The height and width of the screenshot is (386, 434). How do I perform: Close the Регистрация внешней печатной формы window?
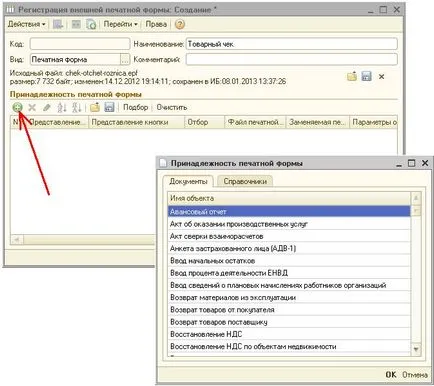pos(397,10)
